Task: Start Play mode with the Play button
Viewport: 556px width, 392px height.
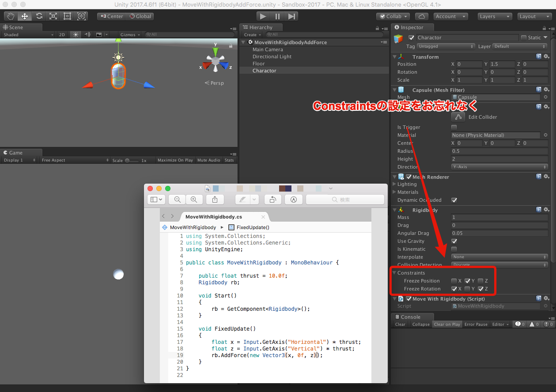Action: tap(263, 16)
